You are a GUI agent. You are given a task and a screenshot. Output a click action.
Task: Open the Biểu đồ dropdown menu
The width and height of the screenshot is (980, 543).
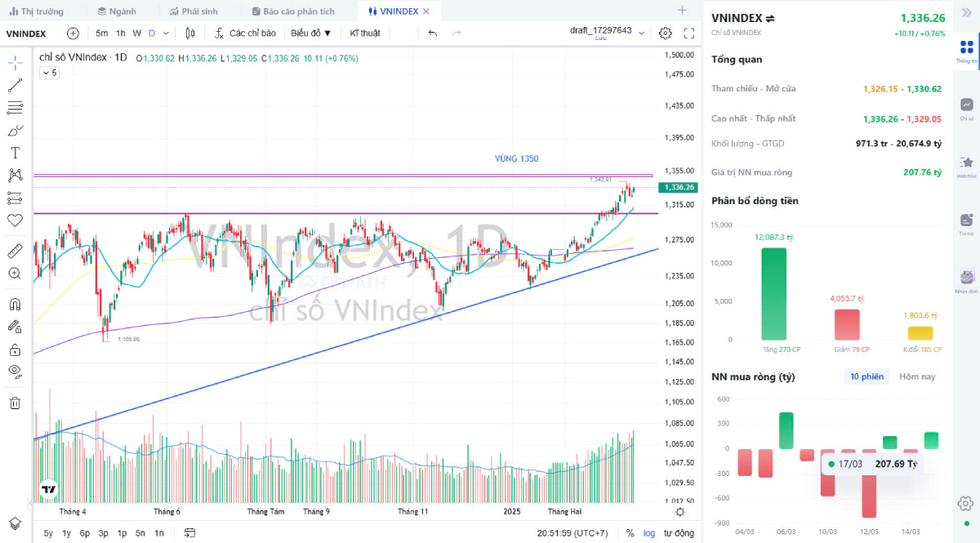pos(311,33)
